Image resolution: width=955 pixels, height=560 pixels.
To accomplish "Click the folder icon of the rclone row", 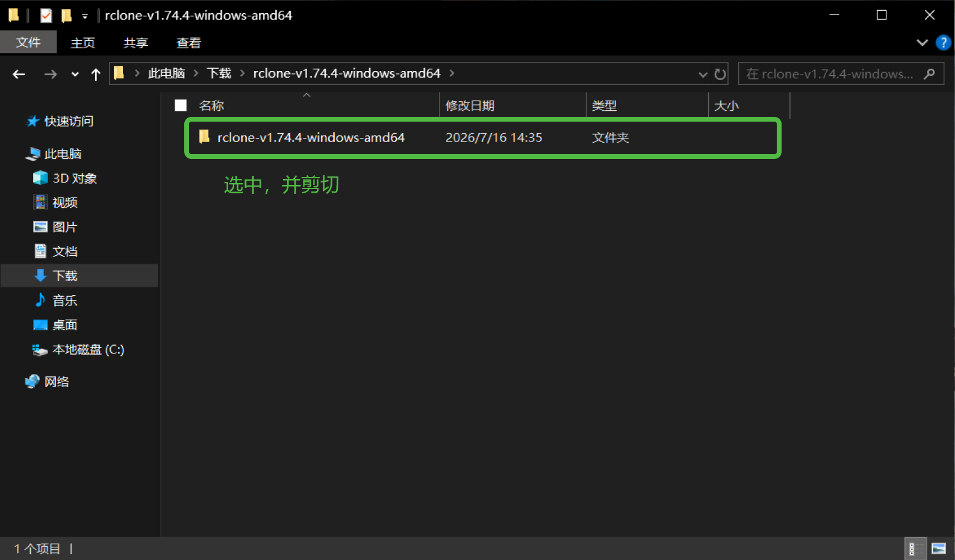I will [204, 137].
